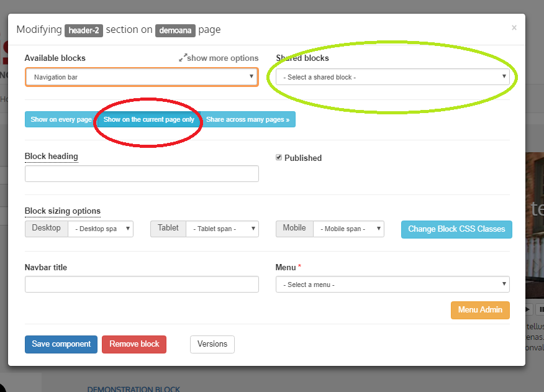Click the Block heading text field
Image resolution: width=544 pixels, height=392 pixels.
(x=142, y=174)
